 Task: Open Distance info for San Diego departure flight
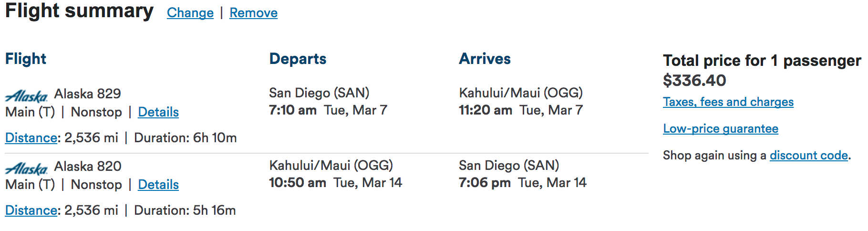(31, 138)
